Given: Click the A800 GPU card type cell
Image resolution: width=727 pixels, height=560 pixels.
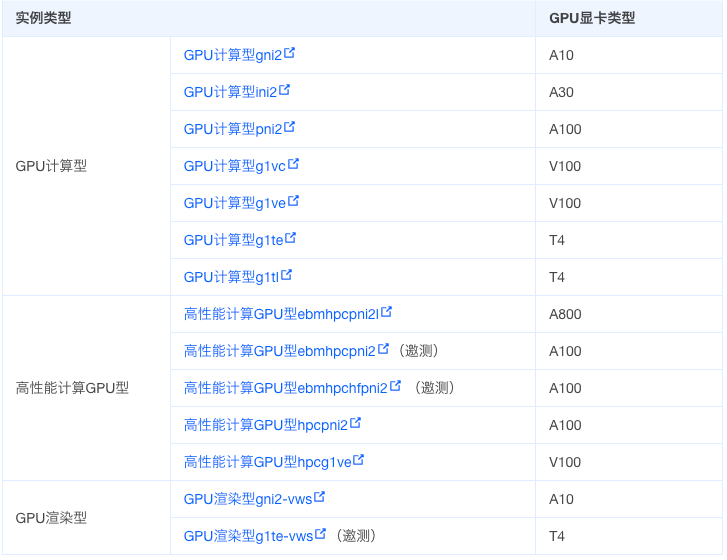Looking at the screenshot, I should 565,314.
